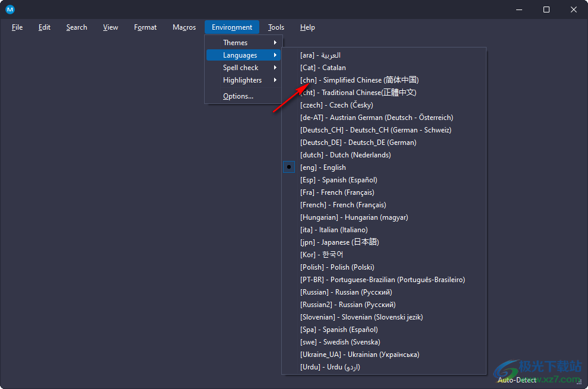This screenshot has height=389, width=588.
Task: Close the application window
Action: (x=574, y=10)
